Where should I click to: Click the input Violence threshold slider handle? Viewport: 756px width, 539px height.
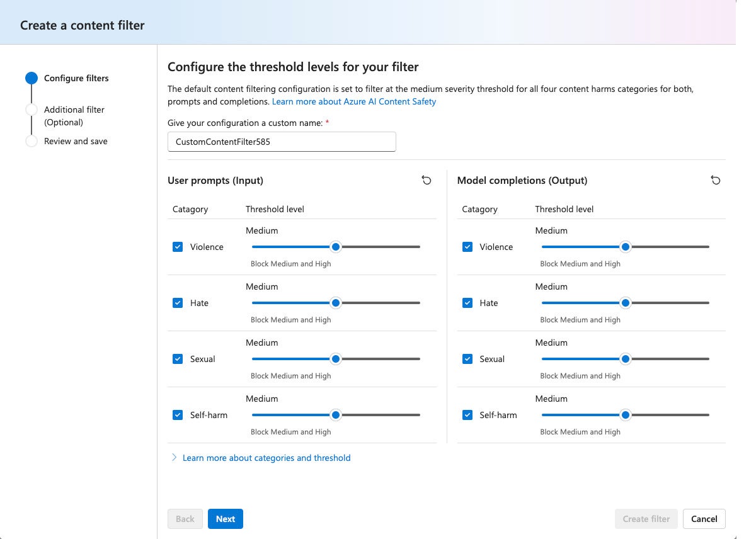(336, 247)
